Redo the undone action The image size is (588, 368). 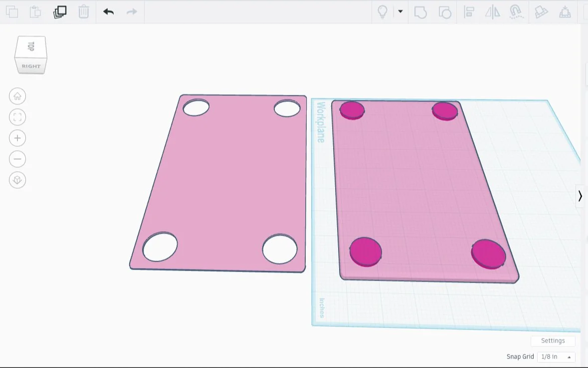click(132, 11)
